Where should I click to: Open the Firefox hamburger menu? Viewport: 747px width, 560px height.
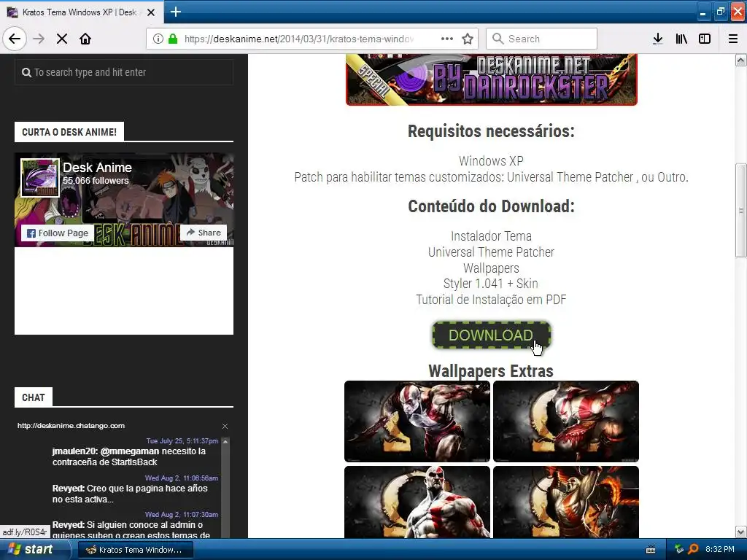click(x=733, y=39)
